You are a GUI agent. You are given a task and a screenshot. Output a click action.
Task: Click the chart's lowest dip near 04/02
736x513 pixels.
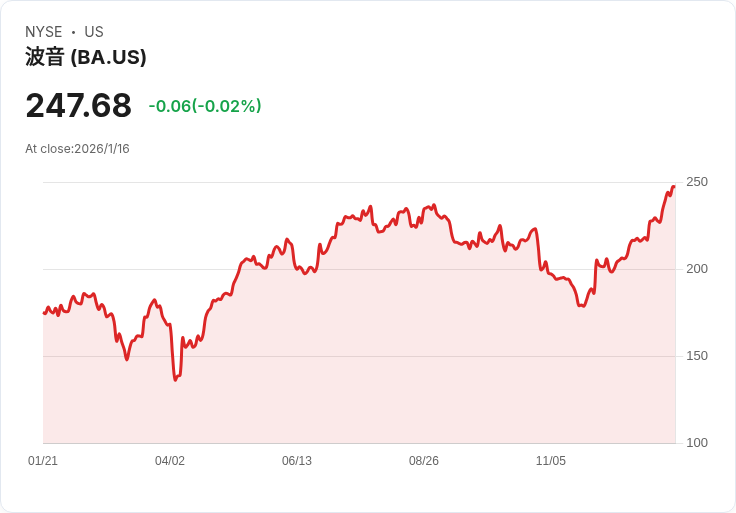pyautogui.click(x=176, y=379)
